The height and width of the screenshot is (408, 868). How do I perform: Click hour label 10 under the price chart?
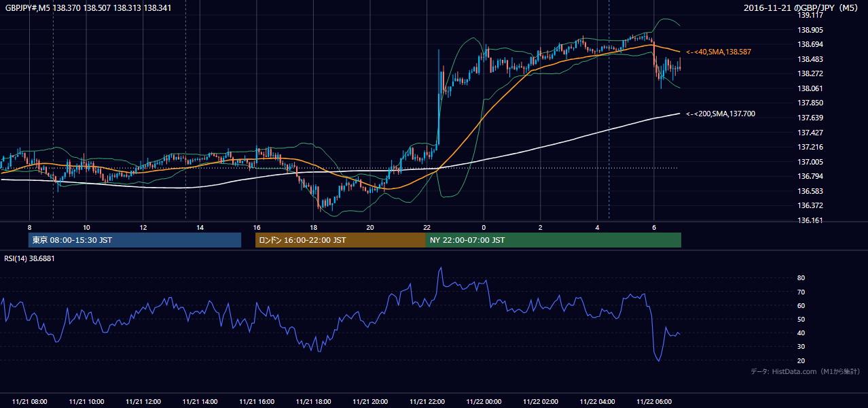[86, 227]
